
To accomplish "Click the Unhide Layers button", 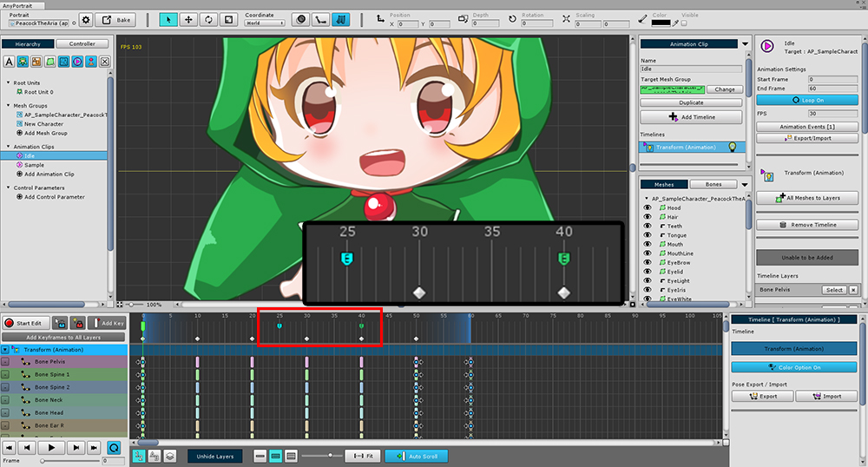I will (214, 456).
